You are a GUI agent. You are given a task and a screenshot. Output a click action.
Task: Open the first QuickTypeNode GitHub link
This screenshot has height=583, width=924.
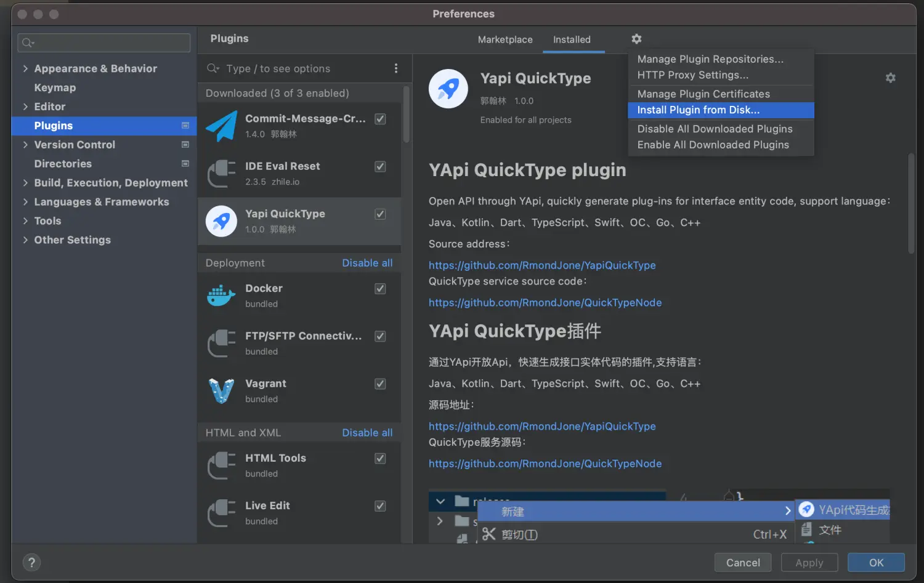point(545,303)
